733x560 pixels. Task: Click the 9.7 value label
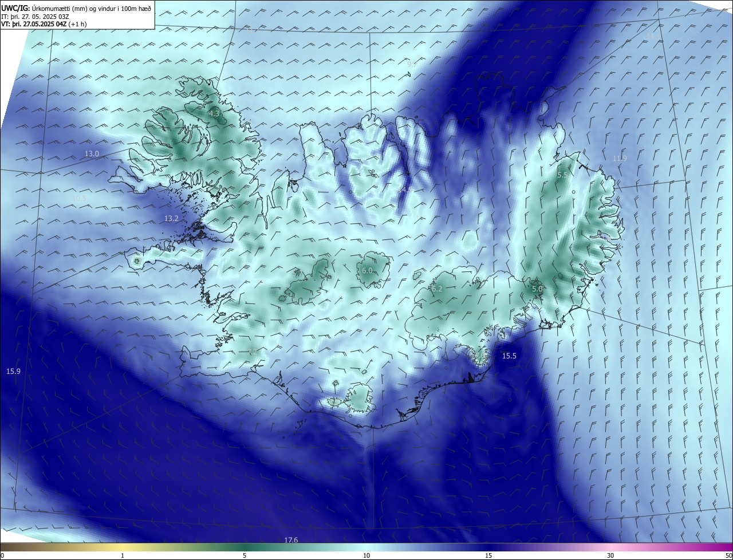tap(411, 65)
